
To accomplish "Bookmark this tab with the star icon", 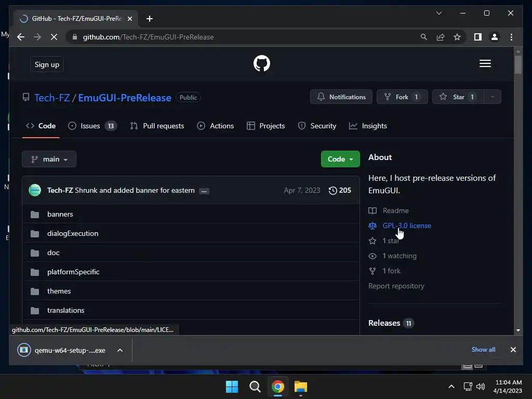I will [457, 37].
